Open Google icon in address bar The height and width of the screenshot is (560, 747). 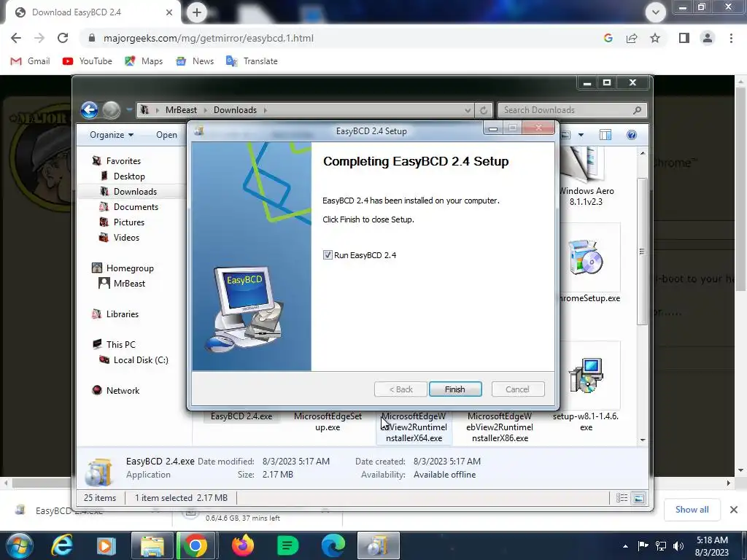point(608,38)
